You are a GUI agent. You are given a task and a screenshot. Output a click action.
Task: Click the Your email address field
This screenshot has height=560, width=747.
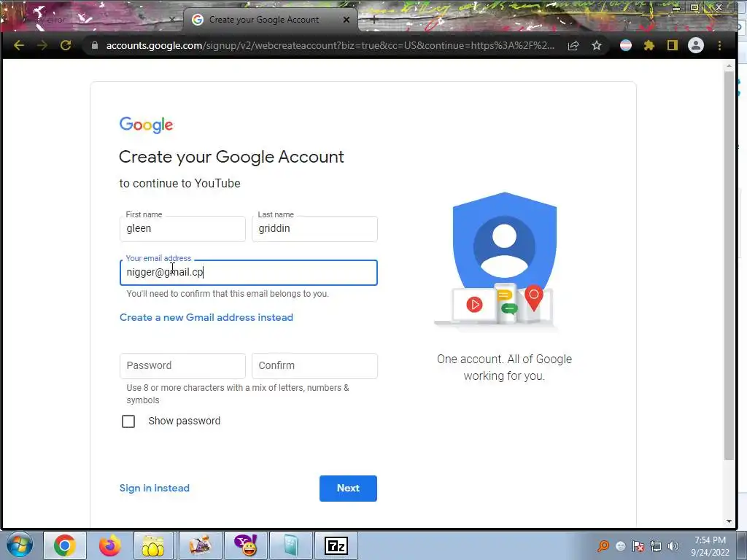pos(248,273)
